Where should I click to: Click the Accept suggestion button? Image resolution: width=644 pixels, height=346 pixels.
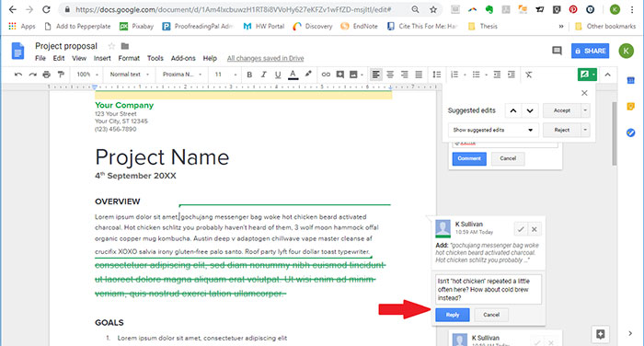(x=562, y=110)
